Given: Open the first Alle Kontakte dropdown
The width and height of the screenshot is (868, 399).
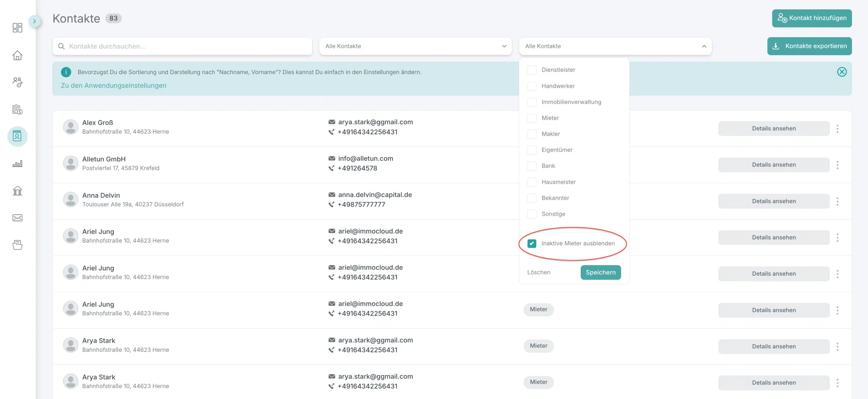Looking at the screenshot, I should [x=415, y=46].
